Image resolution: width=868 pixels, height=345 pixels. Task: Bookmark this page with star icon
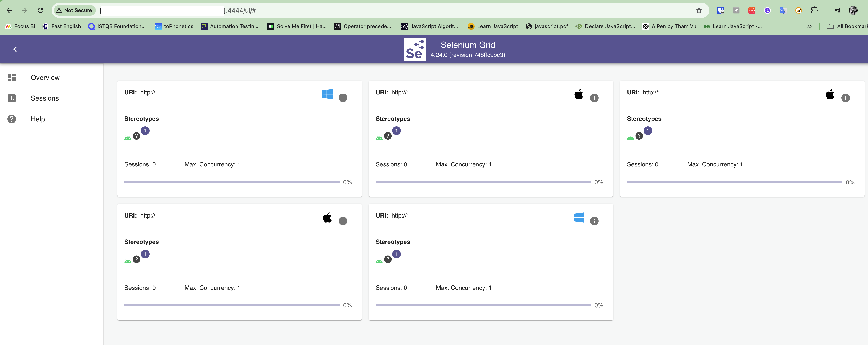[x=699, y=10]
